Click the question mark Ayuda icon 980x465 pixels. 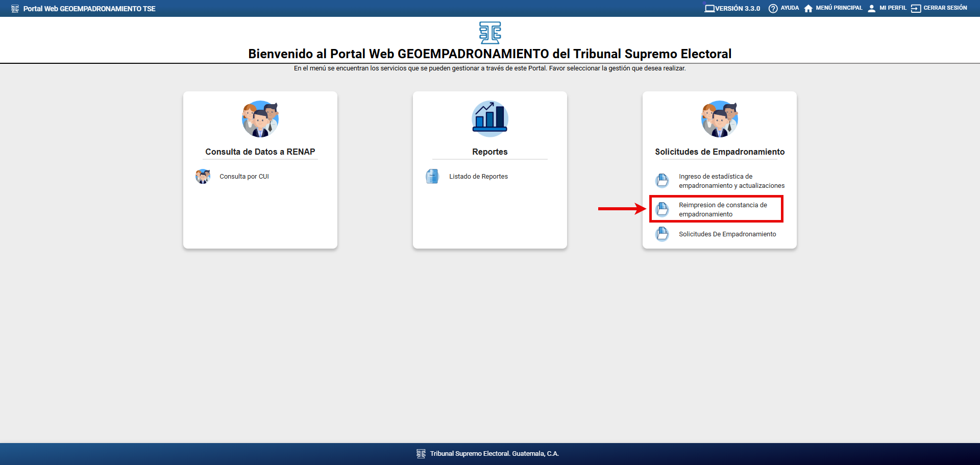773,8
